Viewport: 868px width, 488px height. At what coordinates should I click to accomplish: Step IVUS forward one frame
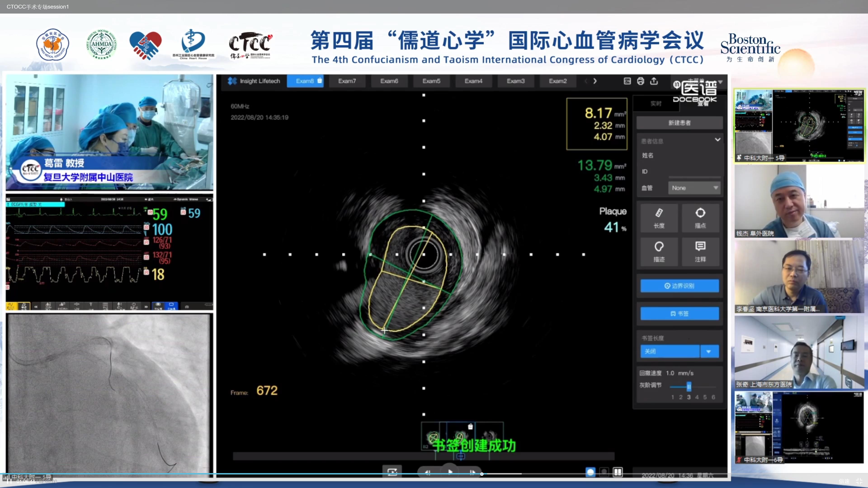point(472,472)
